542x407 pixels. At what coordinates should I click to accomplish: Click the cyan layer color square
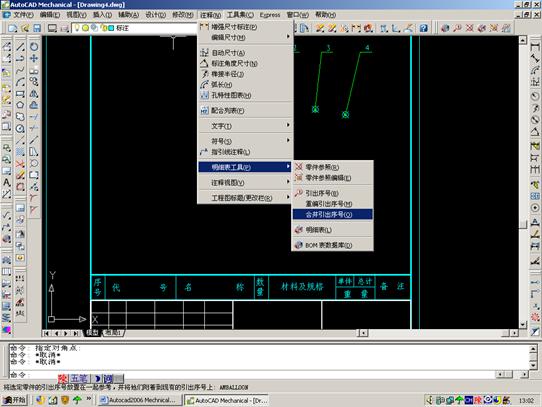point(111,28)
